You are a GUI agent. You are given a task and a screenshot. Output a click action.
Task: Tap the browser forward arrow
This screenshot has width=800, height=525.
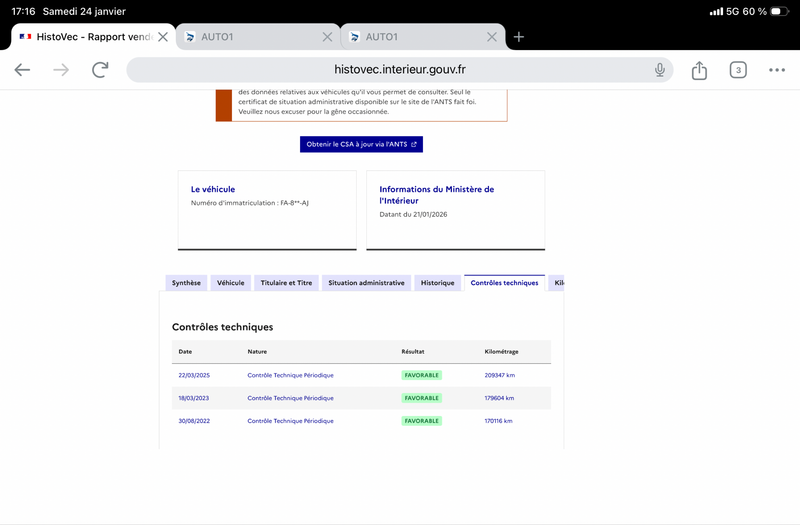61,70
